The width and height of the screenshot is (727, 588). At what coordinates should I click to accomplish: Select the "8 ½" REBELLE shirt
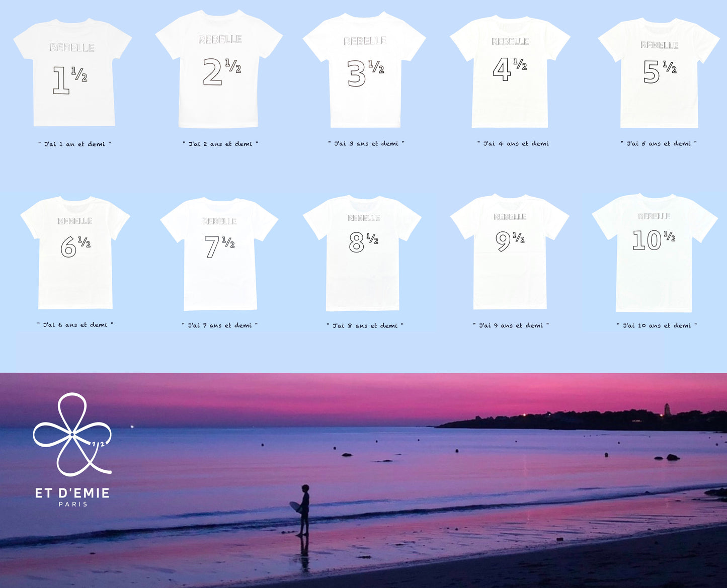tap(364, 251)
